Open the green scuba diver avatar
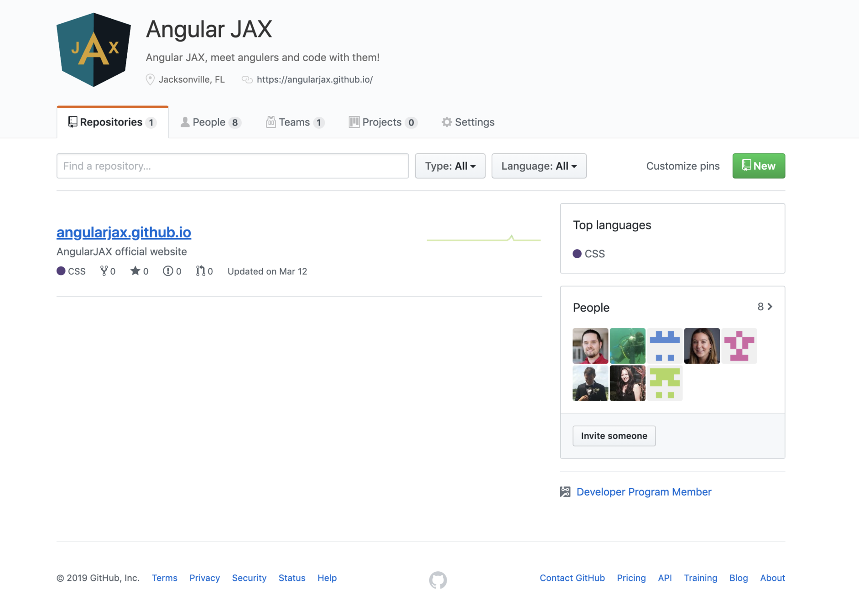This screenshot has height=616, width=859. coord(628,346)
